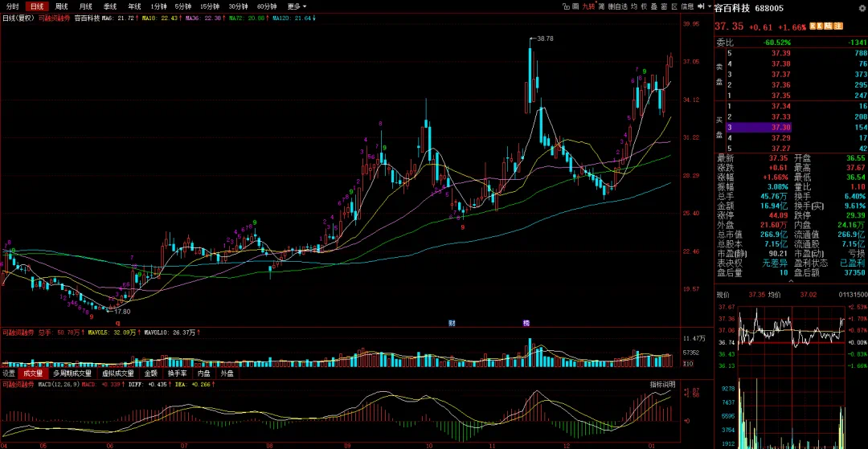Toggle 权 price adjustment mode

[x=644, y=6]
